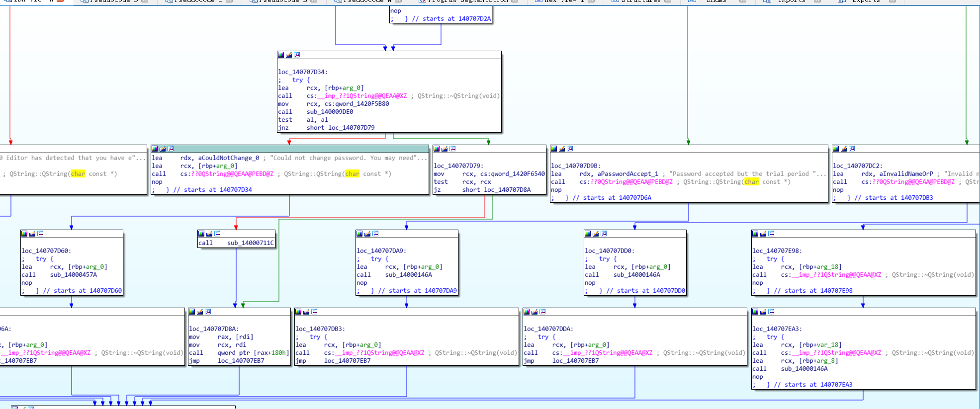Click group icon on loc_140707DDA node
The width and height of the screenshot is (980, 409).
click(x=542, y=312)
